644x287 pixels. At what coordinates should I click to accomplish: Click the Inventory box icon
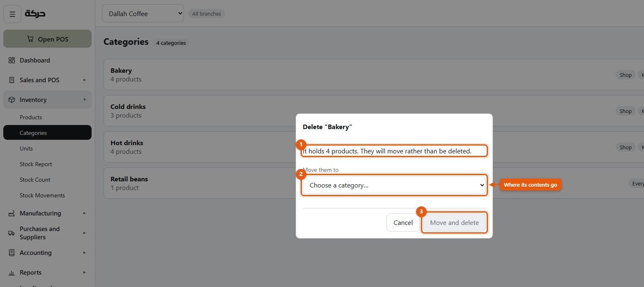point(11,100)
